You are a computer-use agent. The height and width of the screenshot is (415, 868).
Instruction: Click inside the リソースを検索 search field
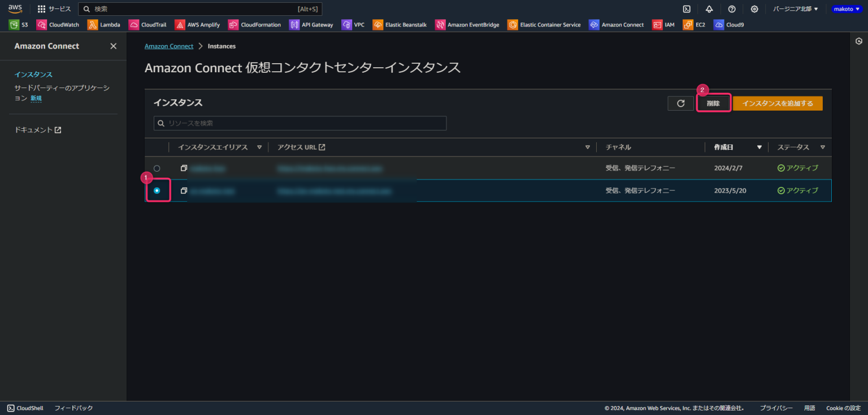300,123
